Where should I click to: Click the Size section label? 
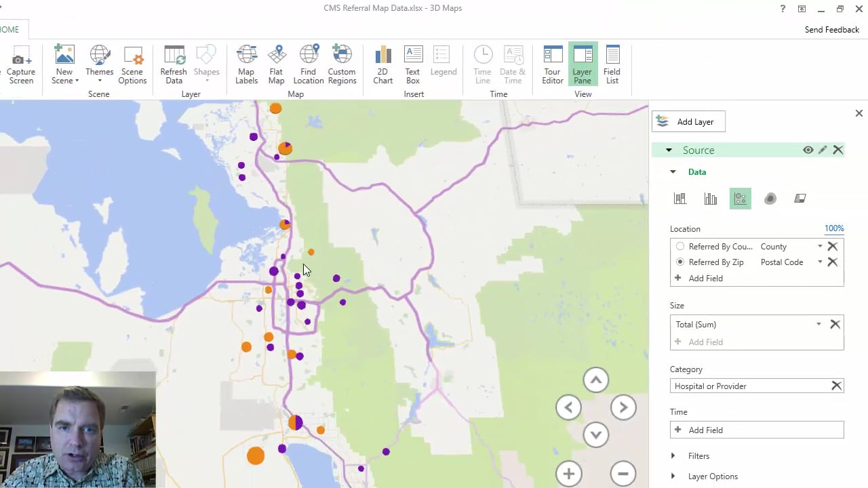[x=677, y=306]
